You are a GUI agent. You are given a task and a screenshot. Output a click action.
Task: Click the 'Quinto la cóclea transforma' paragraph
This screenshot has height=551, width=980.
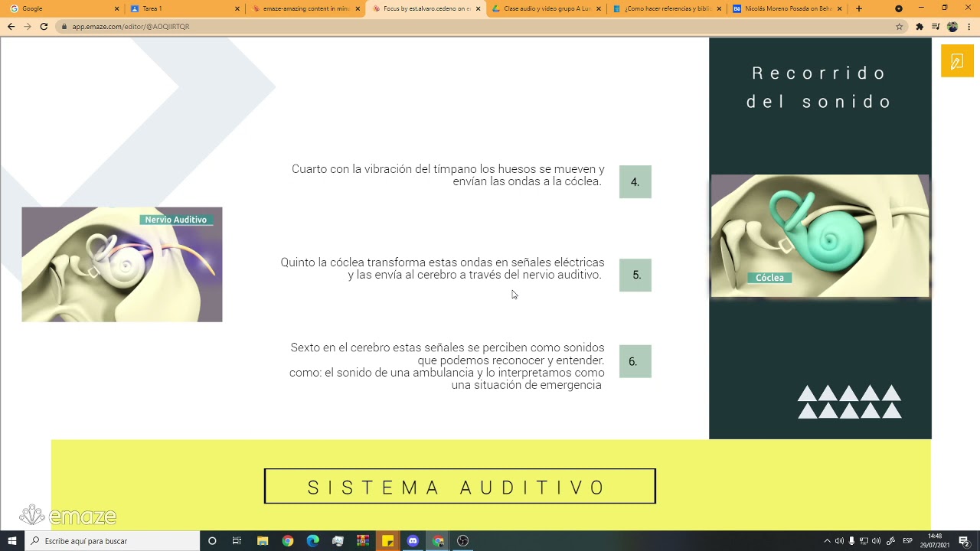click(443, 269)
